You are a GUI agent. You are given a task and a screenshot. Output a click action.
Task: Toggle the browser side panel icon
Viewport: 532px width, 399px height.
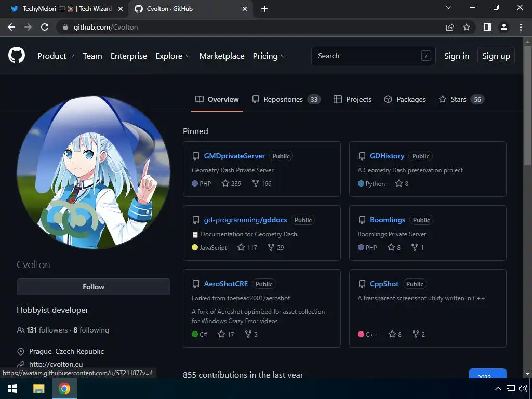[487, 27]
